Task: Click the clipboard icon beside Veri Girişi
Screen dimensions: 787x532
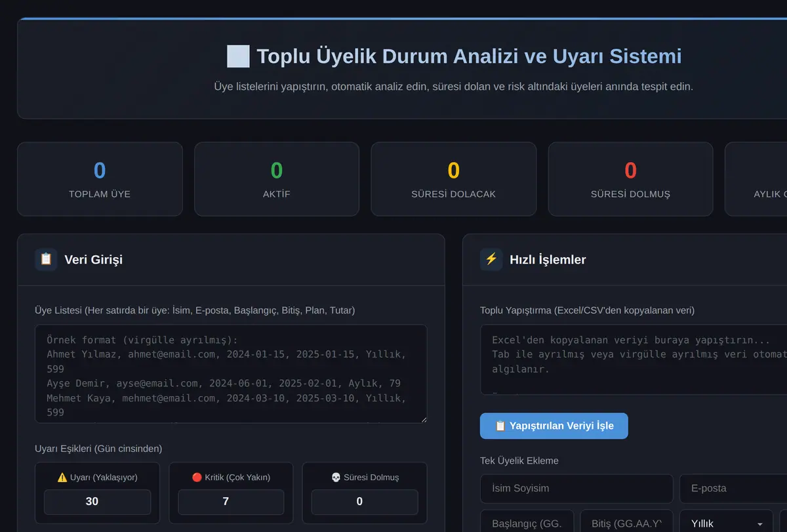Action: (x=46, y=259)
